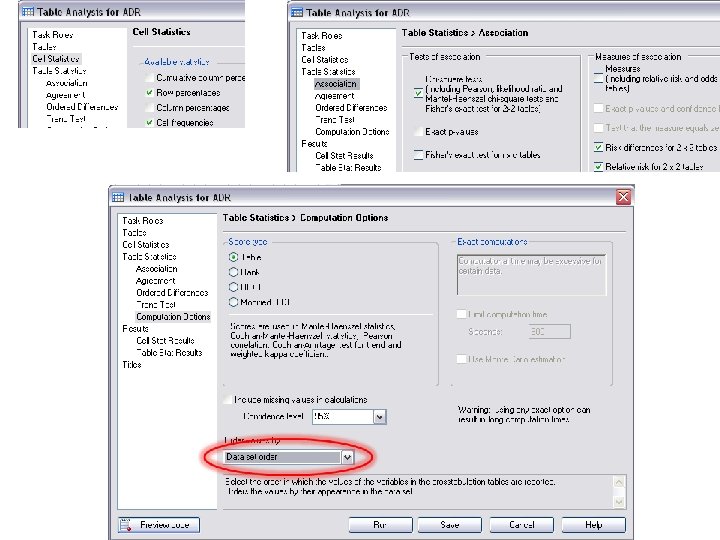
Task: Toggle Cell frequencies checkbox
Action: click(149, 123)
